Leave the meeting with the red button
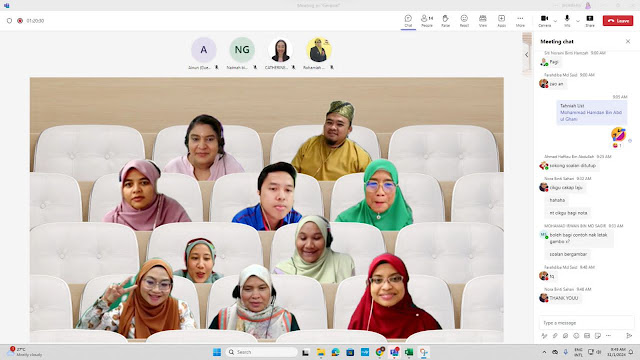This screenshot has height=360, width=640. 618,20
